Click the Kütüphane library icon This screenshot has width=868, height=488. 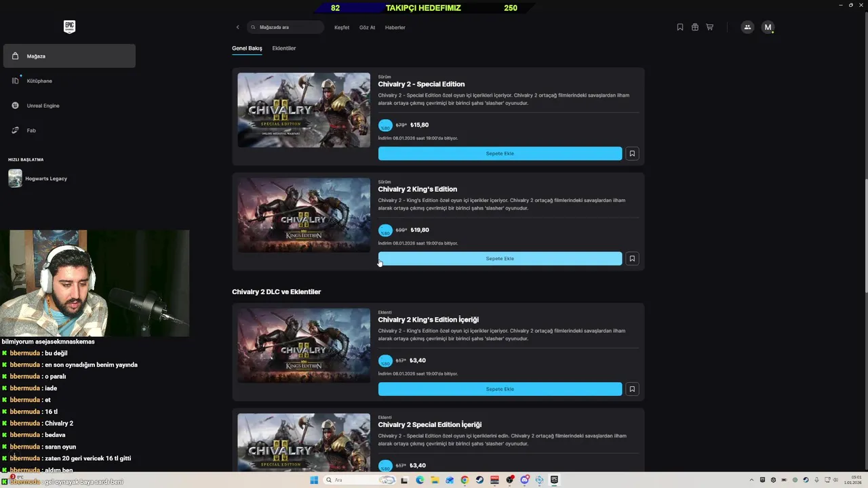click(x=15, y=81)
